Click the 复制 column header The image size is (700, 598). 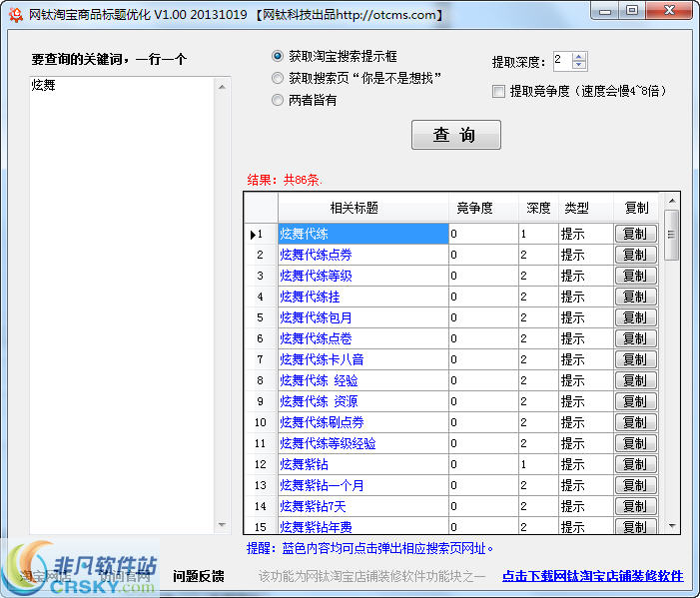pos(636,208)
